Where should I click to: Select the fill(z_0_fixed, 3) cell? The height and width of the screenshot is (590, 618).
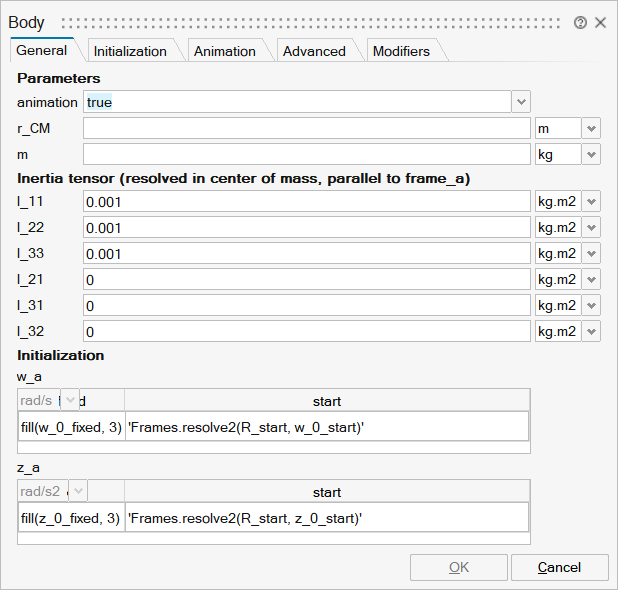(x=71, y=518)
